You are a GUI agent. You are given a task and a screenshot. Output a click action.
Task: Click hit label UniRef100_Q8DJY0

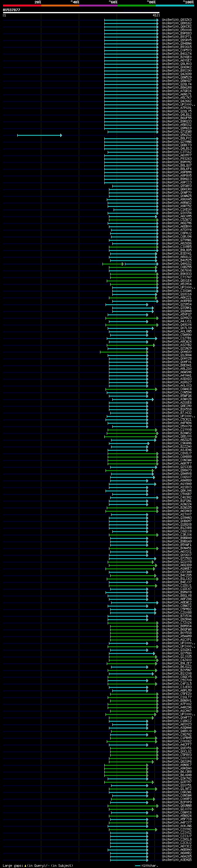point(177,436)
